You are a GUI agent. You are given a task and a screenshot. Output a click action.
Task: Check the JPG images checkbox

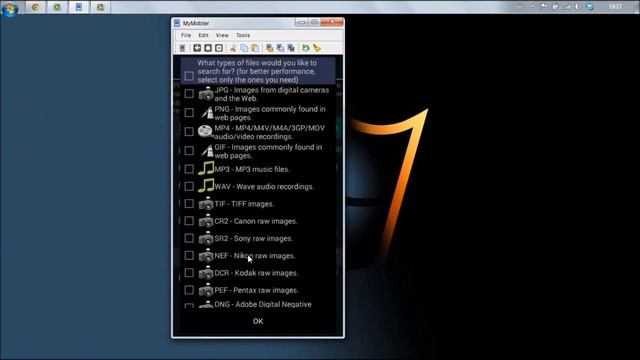(189, 94)
